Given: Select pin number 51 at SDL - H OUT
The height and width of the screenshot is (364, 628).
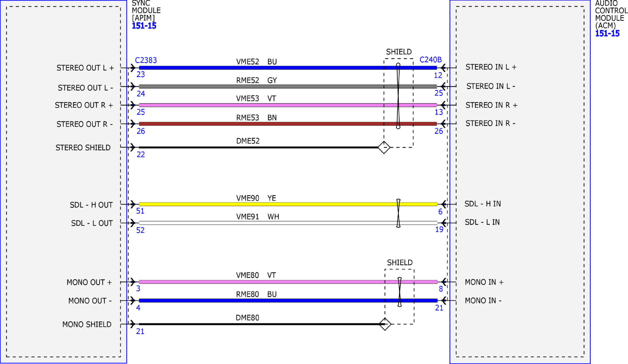Looking at the screenshot, I should coord(140,211).
